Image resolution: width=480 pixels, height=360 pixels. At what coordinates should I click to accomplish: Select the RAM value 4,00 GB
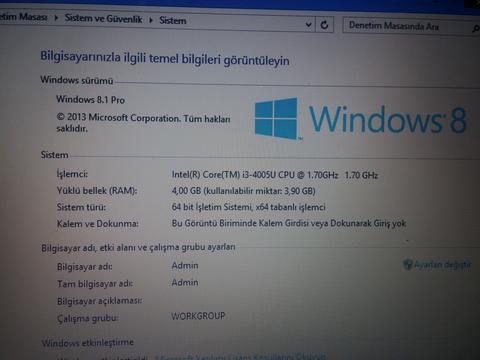pyautogui.click(x=243, y=191)
